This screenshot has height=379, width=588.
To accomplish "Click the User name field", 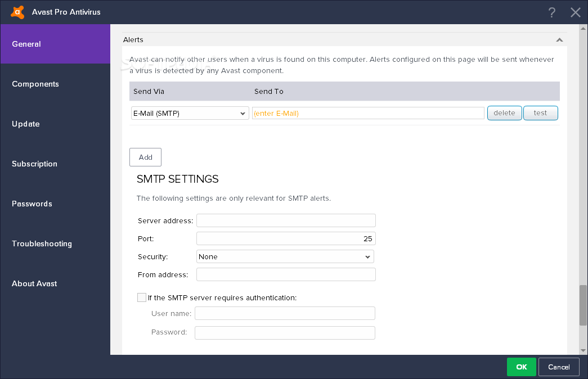I will pyautogui.click(x=285, y=313).
